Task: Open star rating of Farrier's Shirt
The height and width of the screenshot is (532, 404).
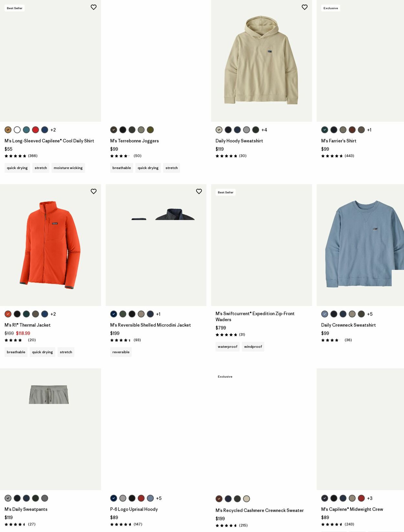Action: coord(337,156)
